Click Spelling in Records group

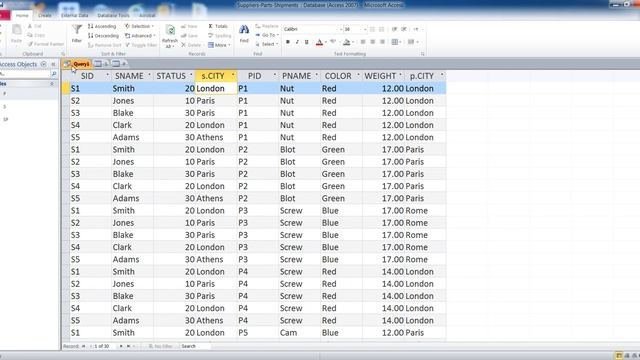220,36
